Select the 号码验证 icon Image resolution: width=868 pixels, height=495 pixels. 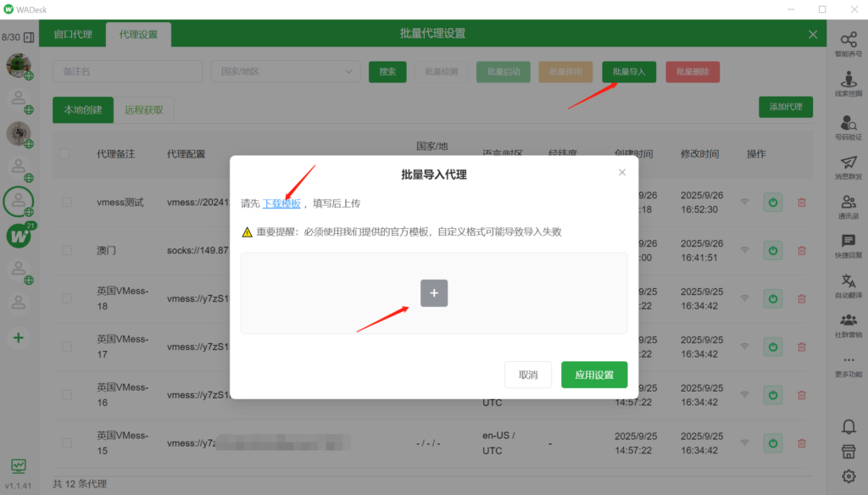pos(848,125)
